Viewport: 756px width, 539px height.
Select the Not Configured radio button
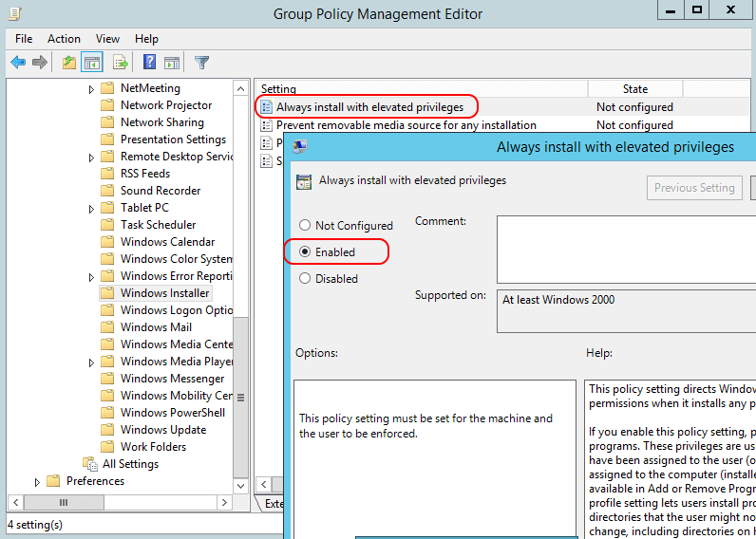pos(305,226)
